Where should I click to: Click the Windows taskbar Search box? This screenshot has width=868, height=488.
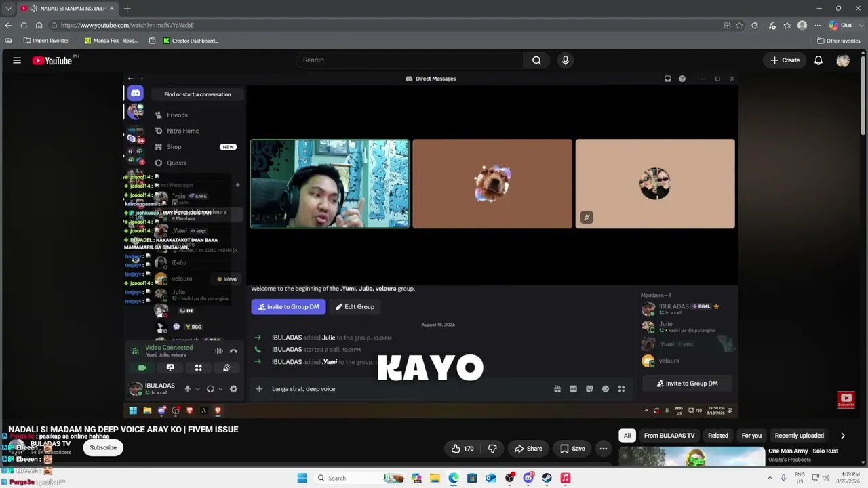click(x=359, y=478)
